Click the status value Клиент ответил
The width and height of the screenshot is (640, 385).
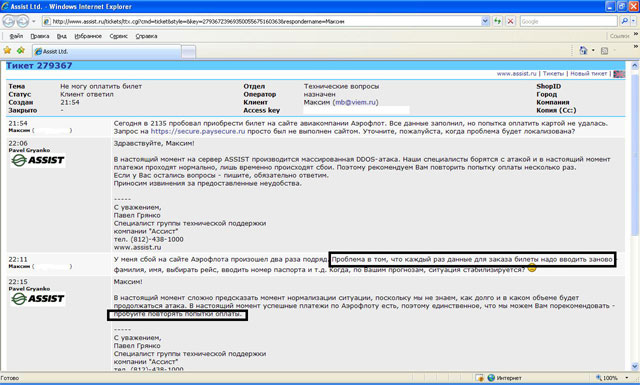(x=87, y=94)
